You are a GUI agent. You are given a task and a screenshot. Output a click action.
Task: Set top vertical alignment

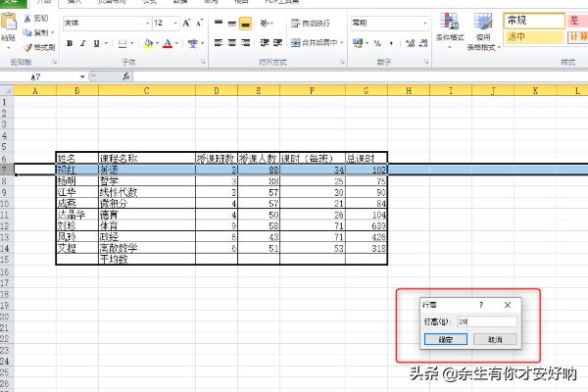tap(219, 24)
